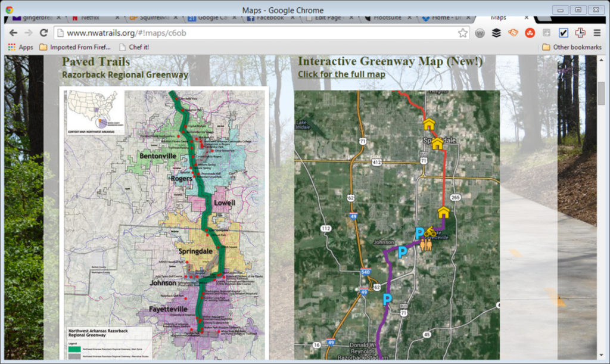Click the orange pedestrians marker on map
610x364 pixels.
[426, 245]
